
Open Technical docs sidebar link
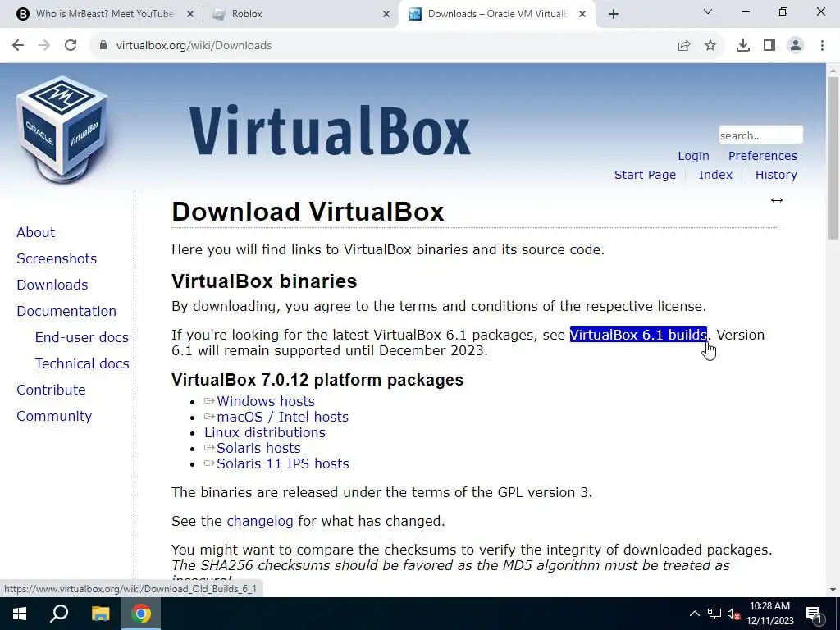click(82, 363)
